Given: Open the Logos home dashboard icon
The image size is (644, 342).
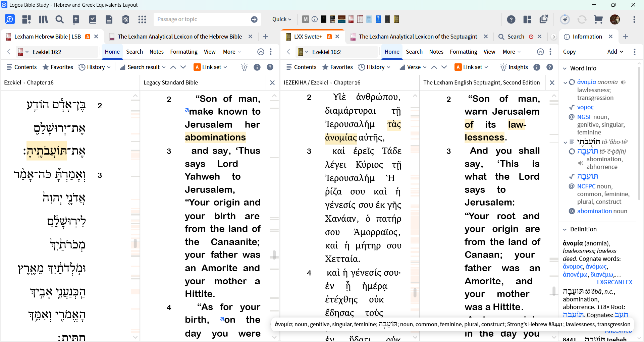Looking at the screenshot, I should pyautogui.click(x=10, y=19).
